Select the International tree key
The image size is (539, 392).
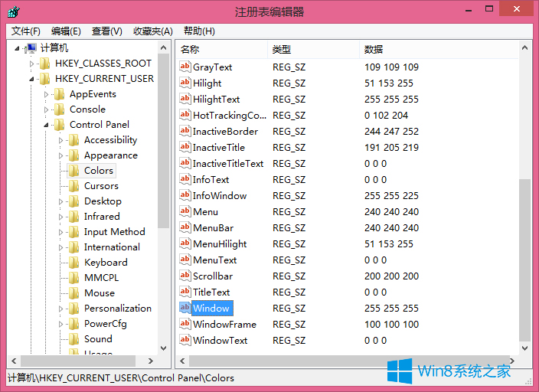pos(112,247)
